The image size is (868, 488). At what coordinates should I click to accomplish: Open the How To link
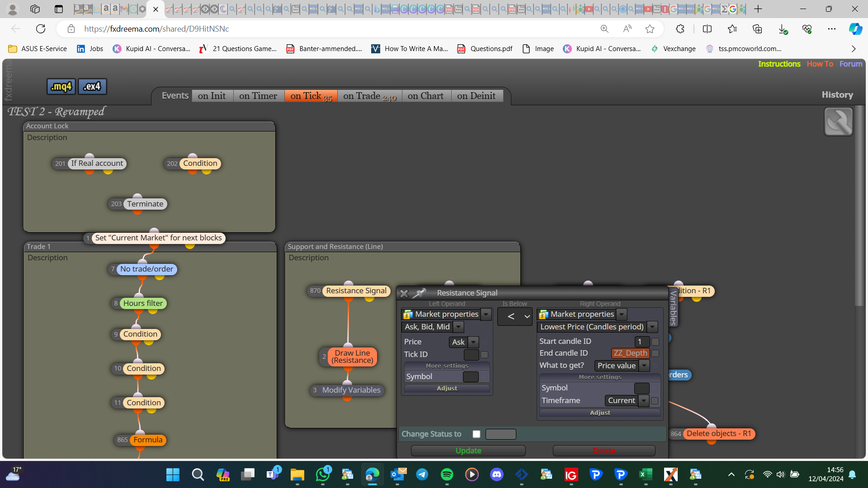click(x=820, y=64)
